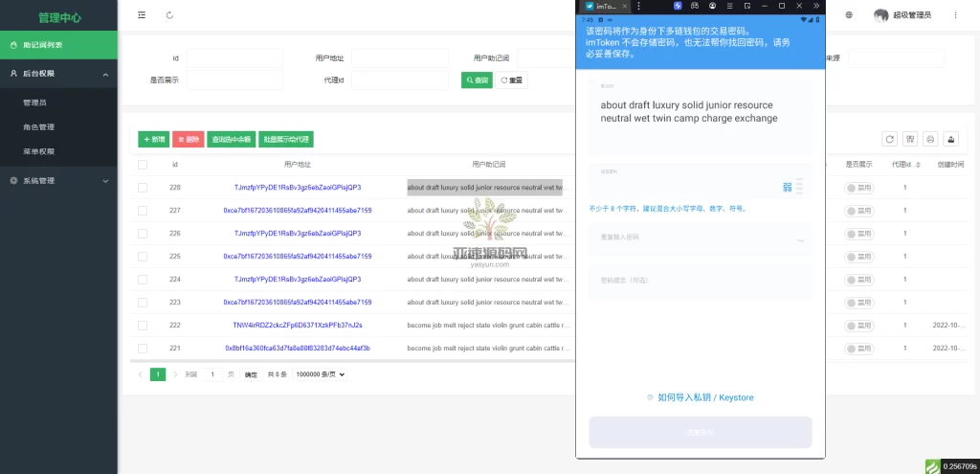Click the table export icon
This screenshot has height=474, width=980.
coord(951,139)
